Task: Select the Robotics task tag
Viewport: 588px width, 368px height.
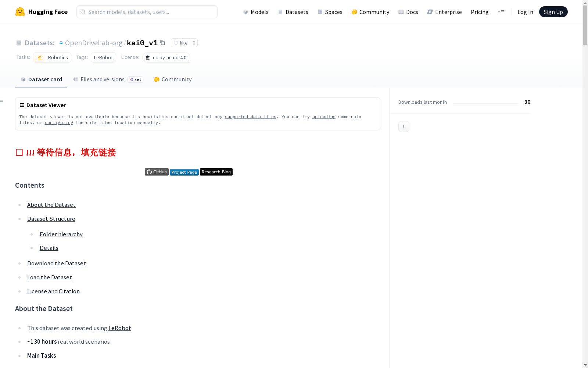Action: click(x=52, y=57)
